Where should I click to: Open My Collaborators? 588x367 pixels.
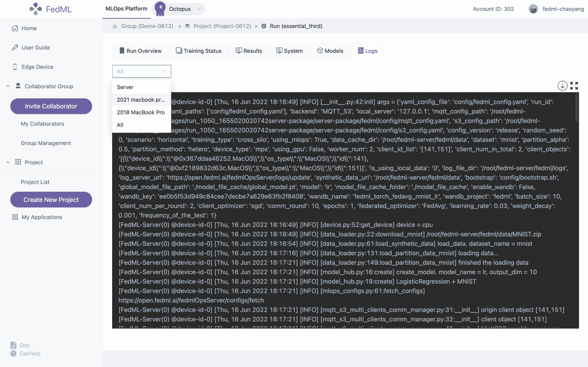point(42,124)
